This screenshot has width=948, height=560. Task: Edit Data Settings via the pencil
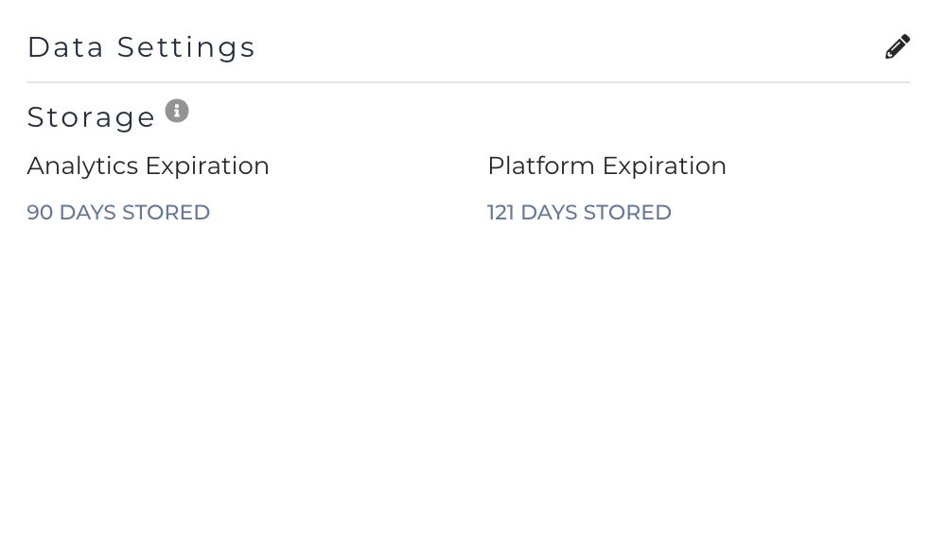pyautogui.click(x=897, y=46)
